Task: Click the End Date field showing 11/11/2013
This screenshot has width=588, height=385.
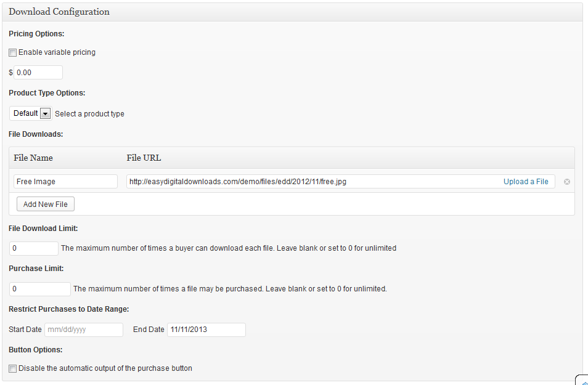Action: pos(206,330)
